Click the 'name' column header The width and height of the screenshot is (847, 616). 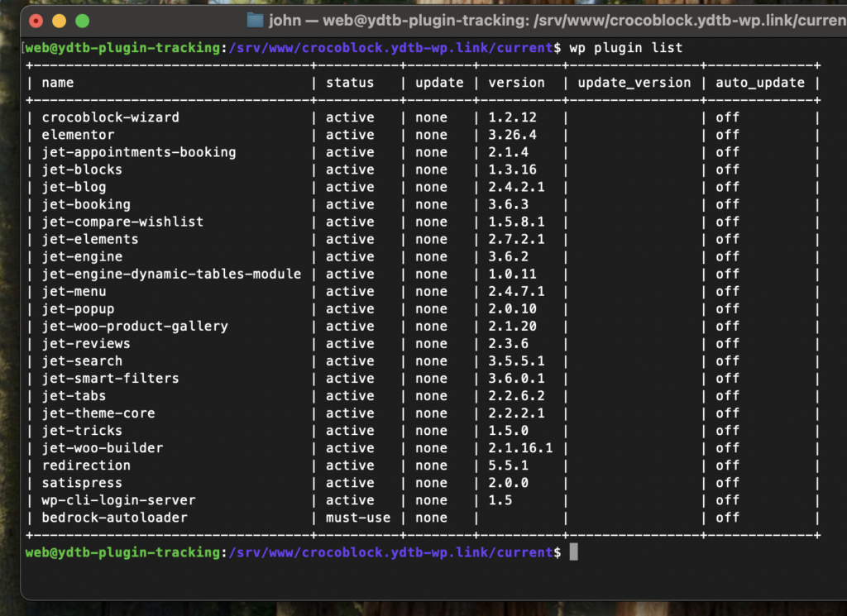pos(58,83)
